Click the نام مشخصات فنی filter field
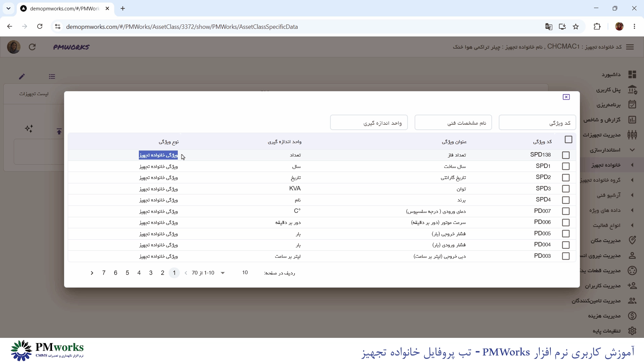The height and width of the screenshot is (362, 644). (x=453, y=123)
